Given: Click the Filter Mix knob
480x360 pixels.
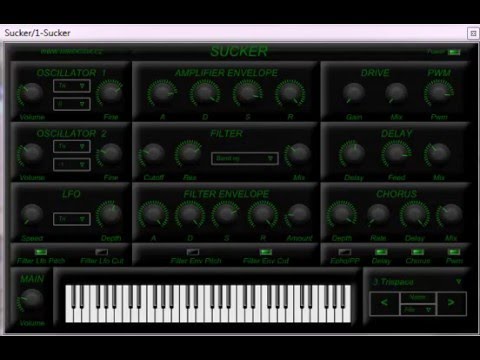Looking at the screenshot, I should [x=298, y=154].
